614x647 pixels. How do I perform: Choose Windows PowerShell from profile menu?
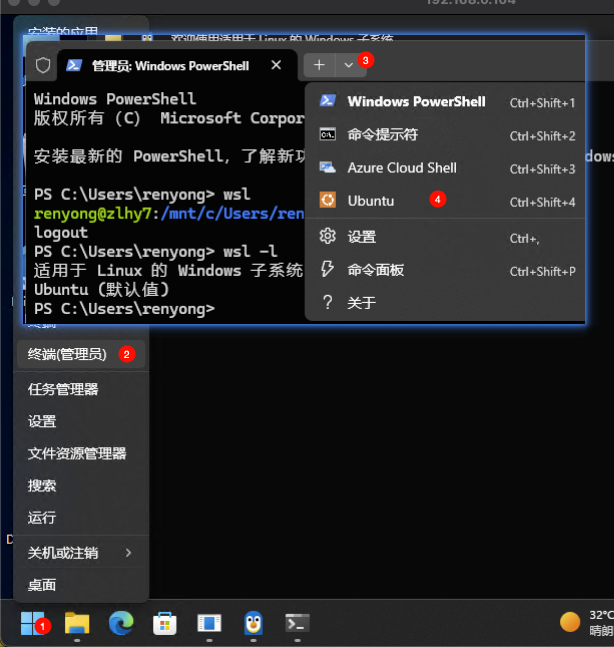(x=445, y=102)
